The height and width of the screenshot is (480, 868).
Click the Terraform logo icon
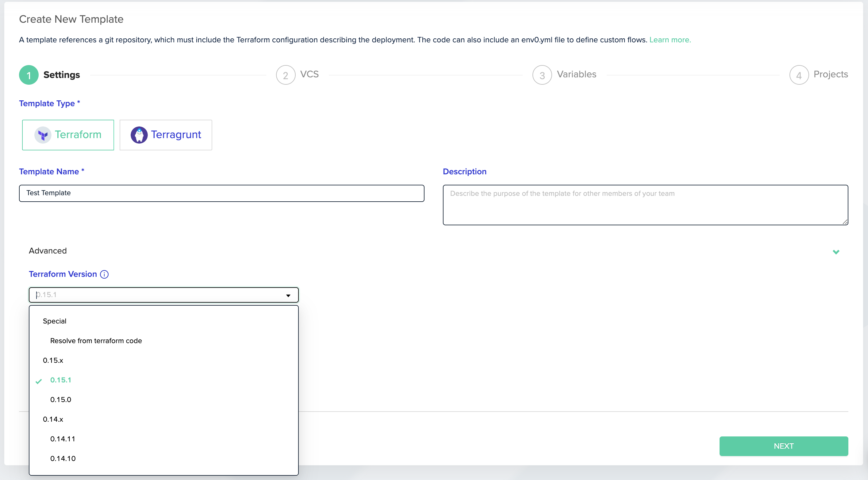point(43,135)
